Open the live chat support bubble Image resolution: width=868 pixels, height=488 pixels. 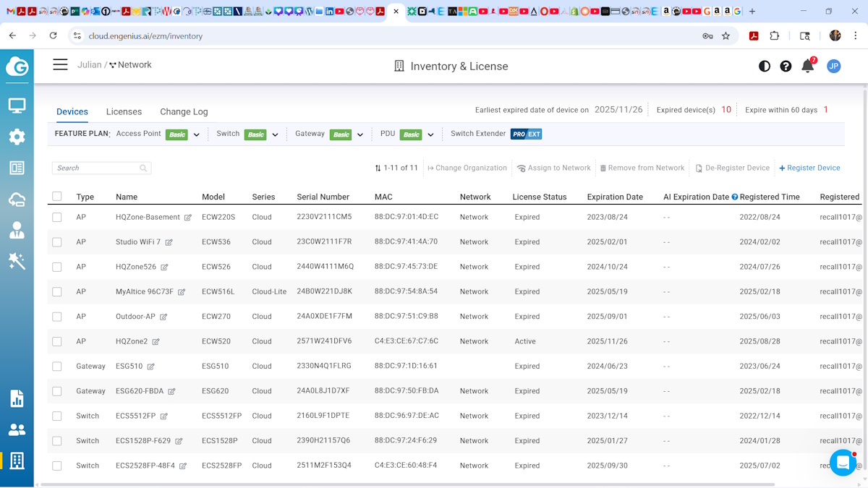[843, 462]
